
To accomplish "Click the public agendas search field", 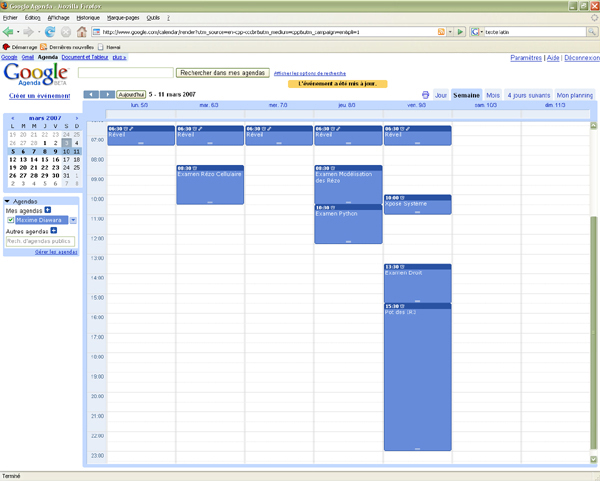I will [40, 241].
